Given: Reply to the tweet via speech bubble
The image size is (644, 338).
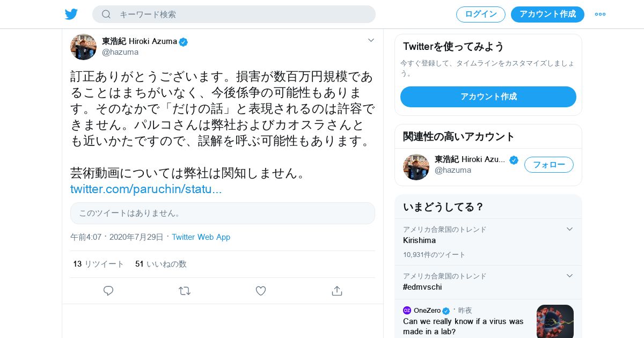Looking at the screenshot, I should click(108, 291).
